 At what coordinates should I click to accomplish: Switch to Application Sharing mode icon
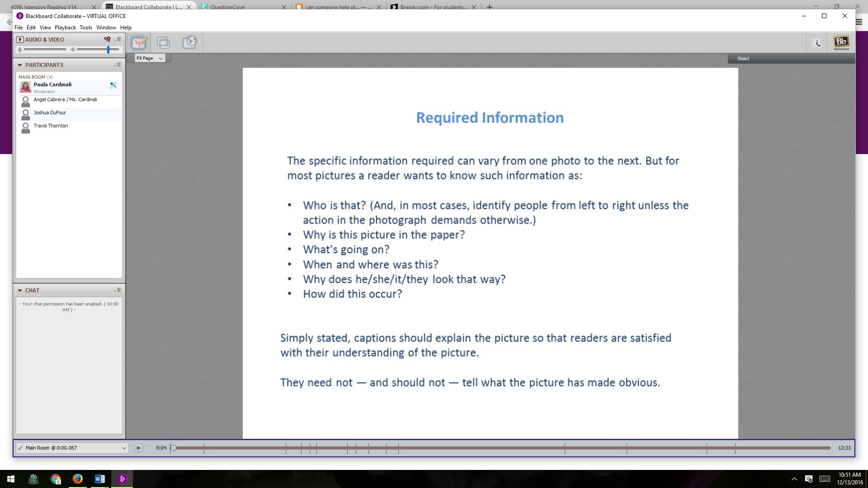click(x=164, y=42)
